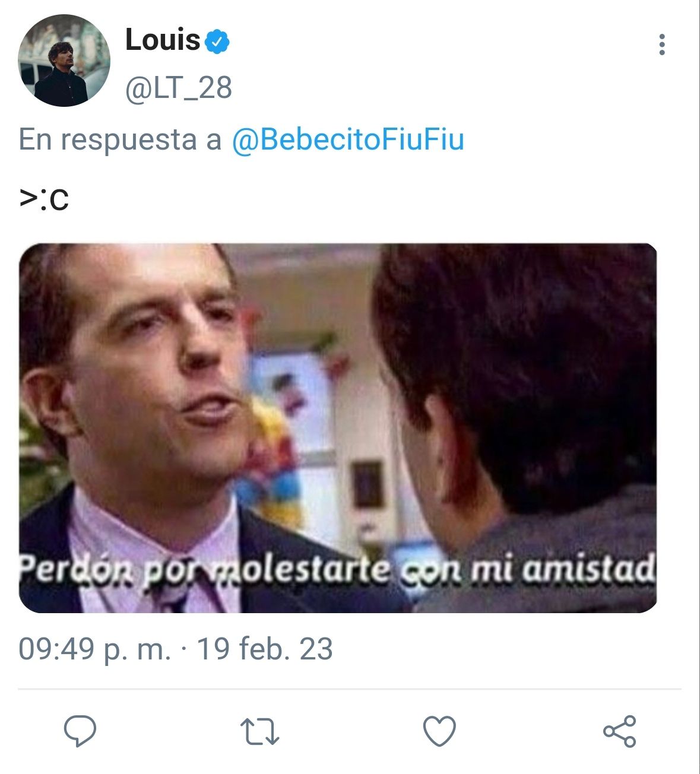Open the profile via display name Louis
Screen dimensions: 700x774
click(x=163, y=40)
